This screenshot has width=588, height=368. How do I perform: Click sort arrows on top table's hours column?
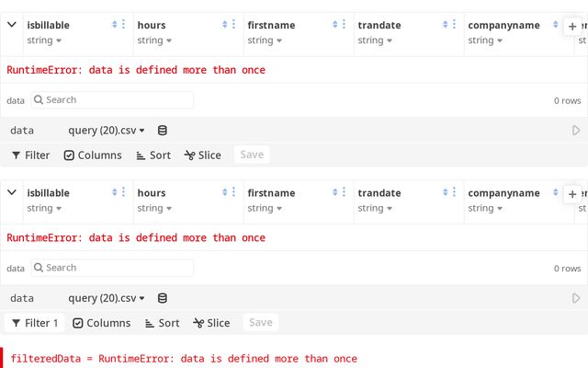click(x=225, y=24)
